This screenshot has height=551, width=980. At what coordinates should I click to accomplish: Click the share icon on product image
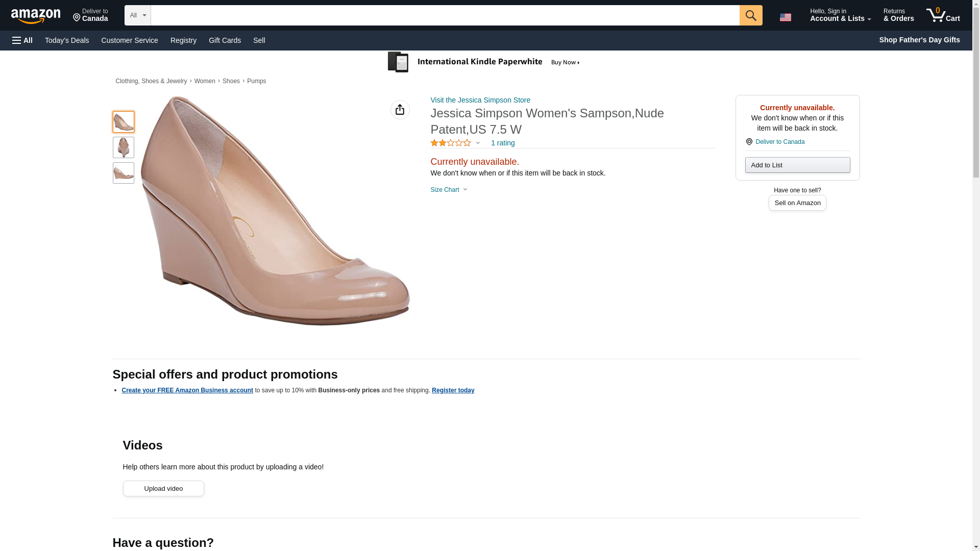pos(400,110)
